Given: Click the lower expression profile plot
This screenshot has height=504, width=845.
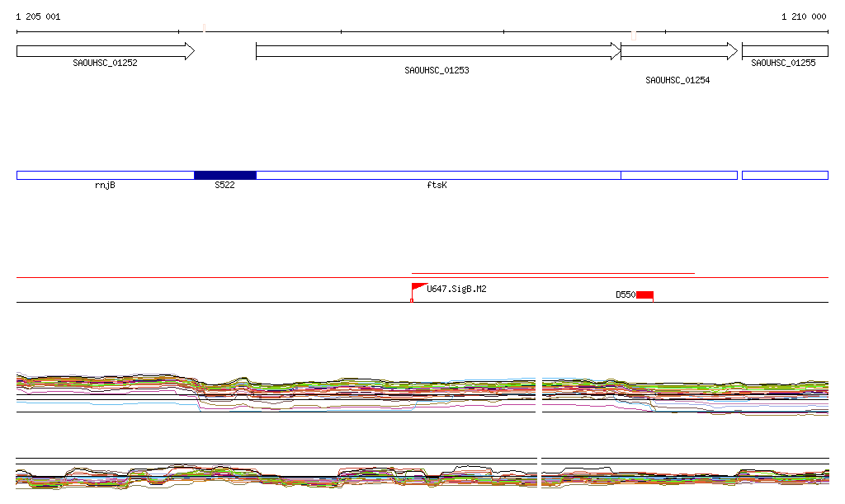Looking at the screenshot, I should tap(421, 477).
